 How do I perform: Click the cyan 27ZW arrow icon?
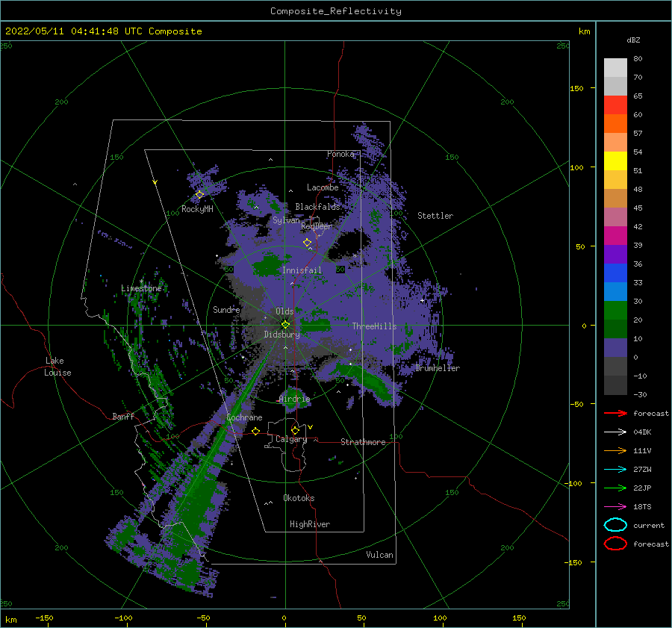click(615, 470)
